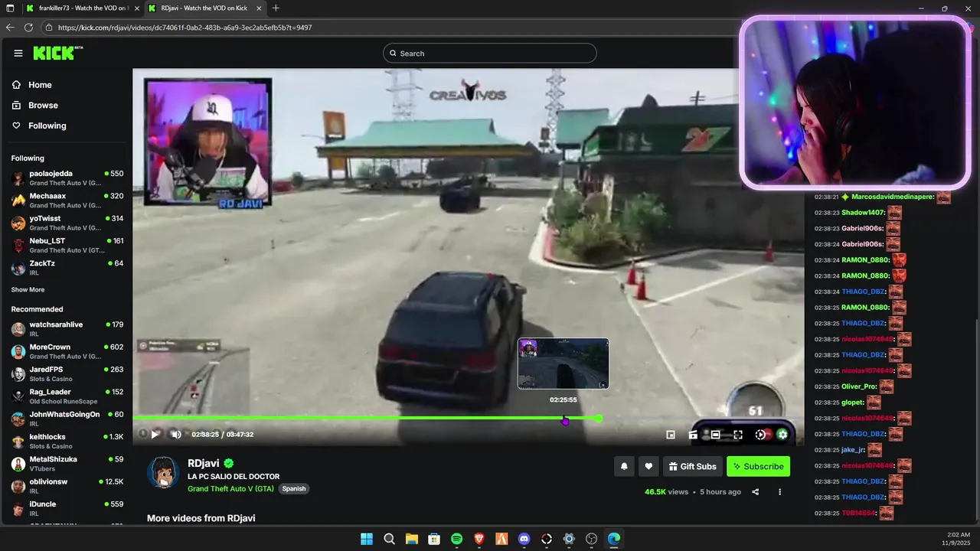The width and height of the screenshot is (980, 551).
Task: Open Mechaaax's channel in the sidebar
Action: tap(67, 201)
